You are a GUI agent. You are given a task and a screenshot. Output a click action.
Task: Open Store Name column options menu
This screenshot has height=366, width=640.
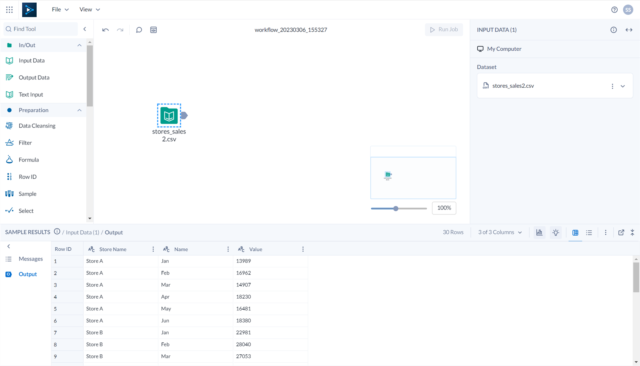point(153,249)
